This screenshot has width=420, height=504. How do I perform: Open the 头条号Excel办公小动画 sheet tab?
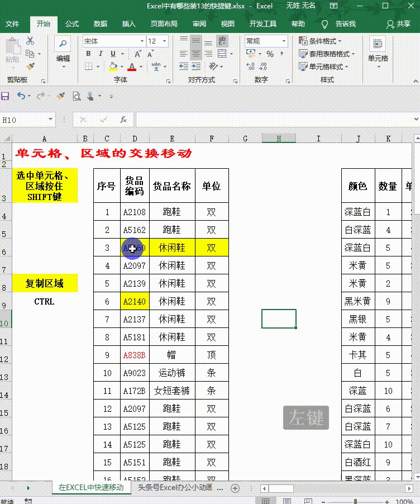tap(175, 488)
